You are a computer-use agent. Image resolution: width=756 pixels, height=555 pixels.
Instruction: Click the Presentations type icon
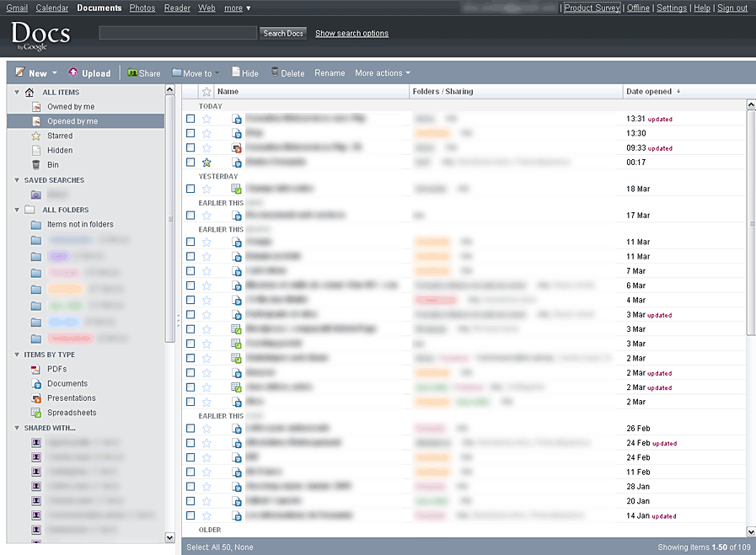(x=36, y=398)
